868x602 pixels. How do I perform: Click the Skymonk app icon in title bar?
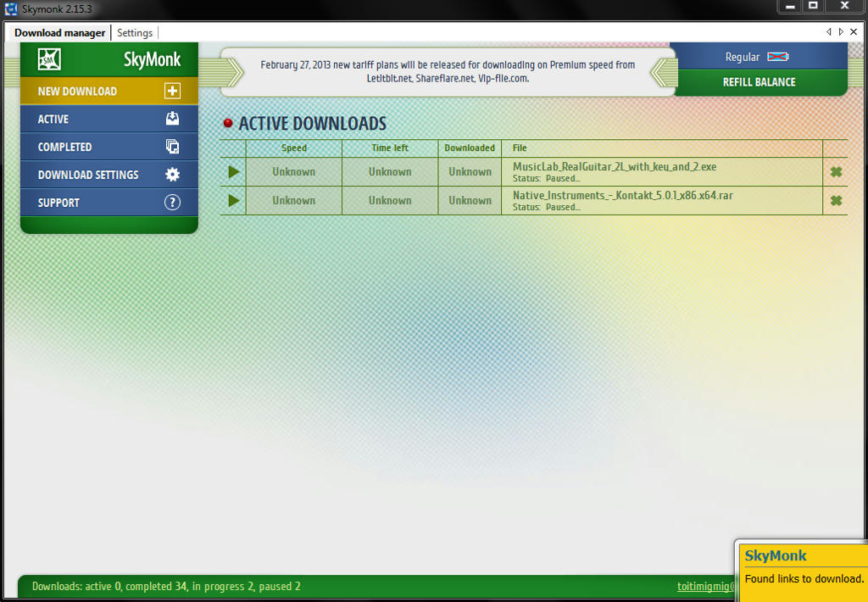11,8
